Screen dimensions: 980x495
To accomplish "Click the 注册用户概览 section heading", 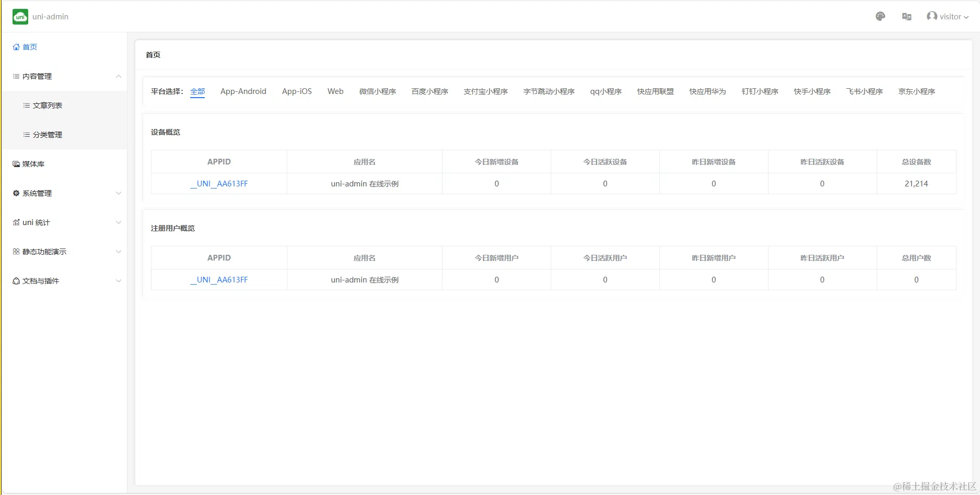I will [173, 228].
